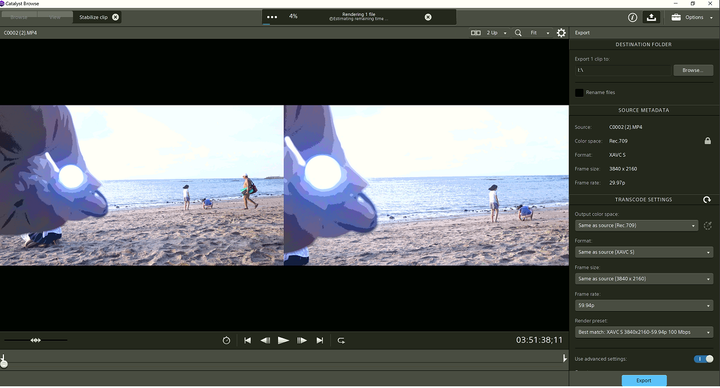Toggle the color space lock icon
The width and height of the screenshot is (720, 388).
pyautogui.click(x=708, y=141)
